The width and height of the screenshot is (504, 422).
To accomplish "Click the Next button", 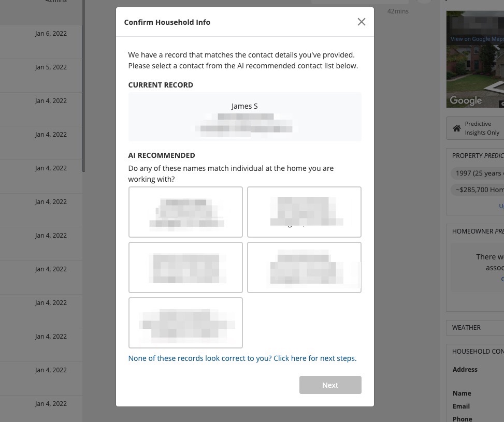I will coord(330,385).
